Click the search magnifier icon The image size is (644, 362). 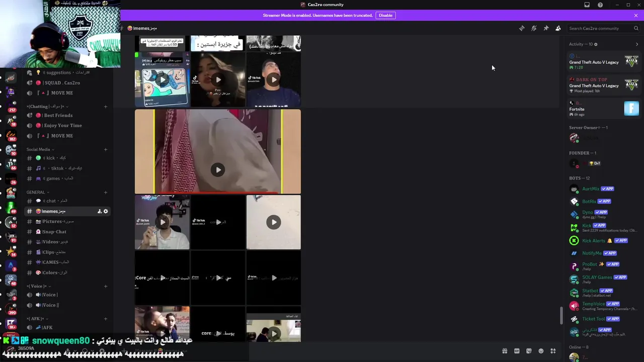(x=636, y=28)
